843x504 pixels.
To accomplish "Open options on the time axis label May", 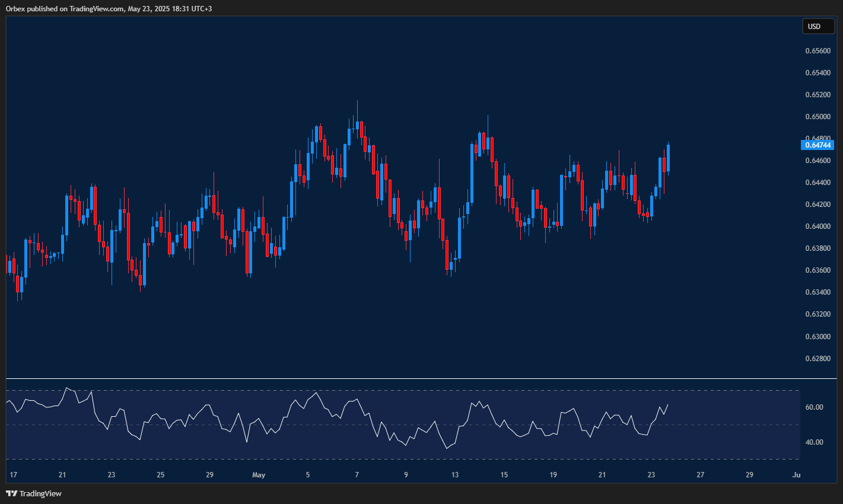I will (x=259, y=475).
